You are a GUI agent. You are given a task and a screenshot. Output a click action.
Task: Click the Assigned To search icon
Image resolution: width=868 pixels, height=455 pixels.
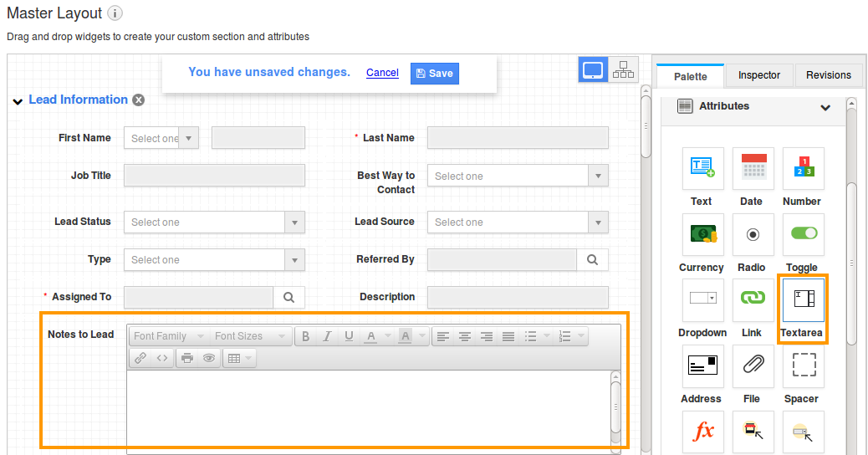(289, 297)
